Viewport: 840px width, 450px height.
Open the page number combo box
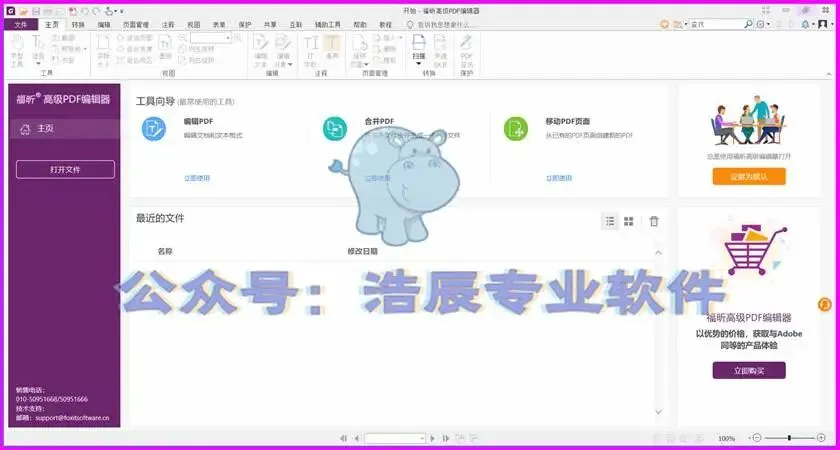coord(395,438)
